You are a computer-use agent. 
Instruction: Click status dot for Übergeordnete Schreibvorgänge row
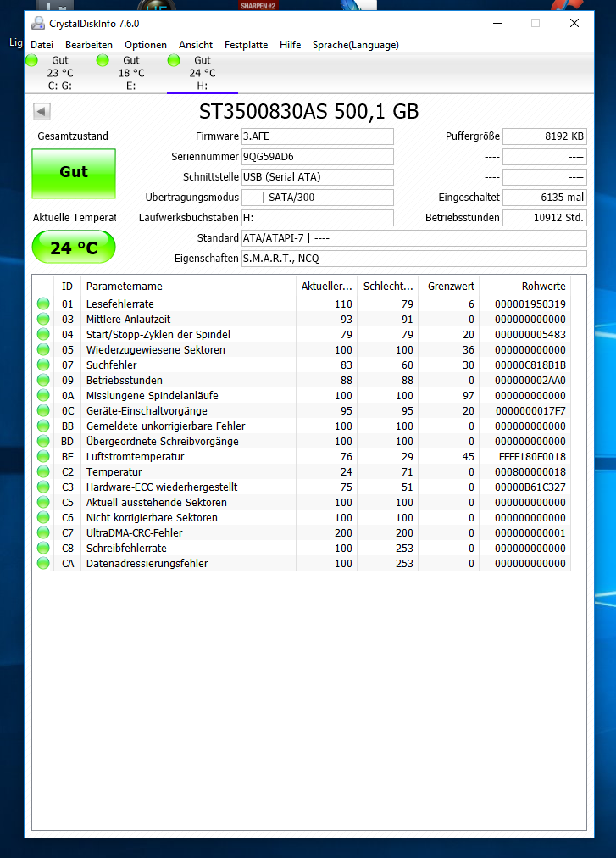[x=43, y=442]
